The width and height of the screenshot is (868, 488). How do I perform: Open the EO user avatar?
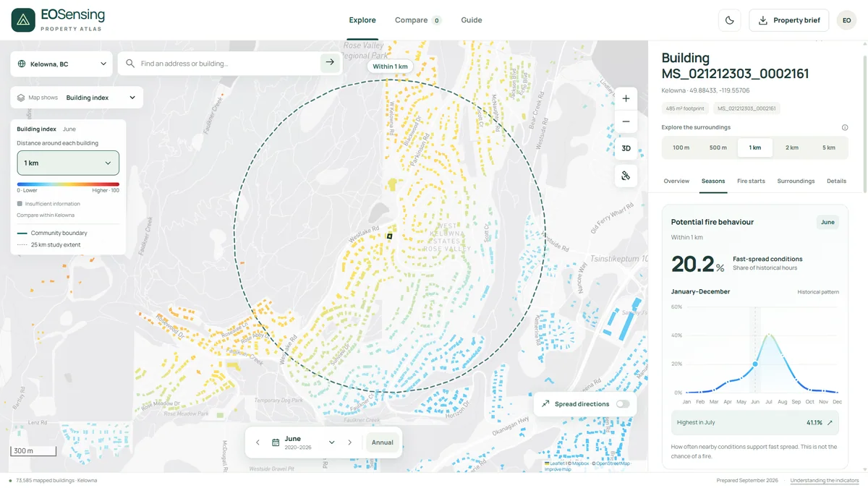coord(846,20)
